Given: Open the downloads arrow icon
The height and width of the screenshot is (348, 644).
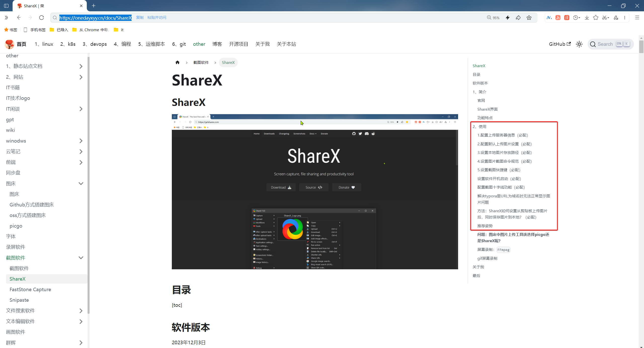Looking at the screenshot, I should [587, 18].
